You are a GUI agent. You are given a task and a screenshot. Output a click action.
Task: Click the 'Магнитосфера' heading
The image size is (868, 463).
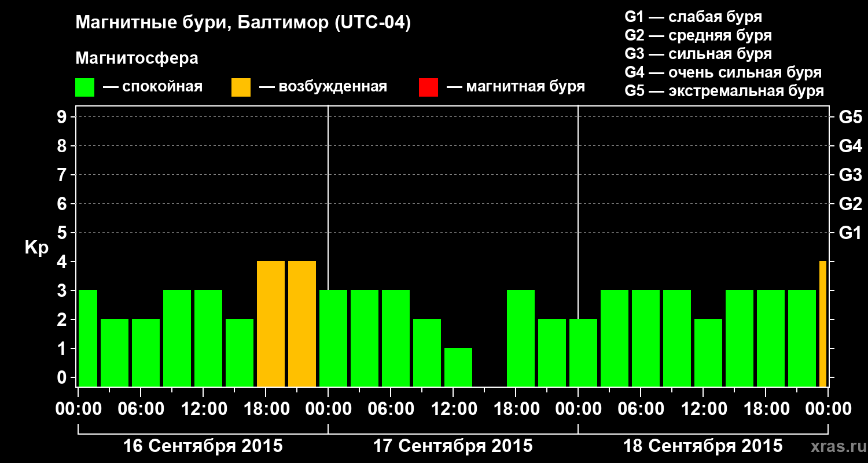point(137,58)
